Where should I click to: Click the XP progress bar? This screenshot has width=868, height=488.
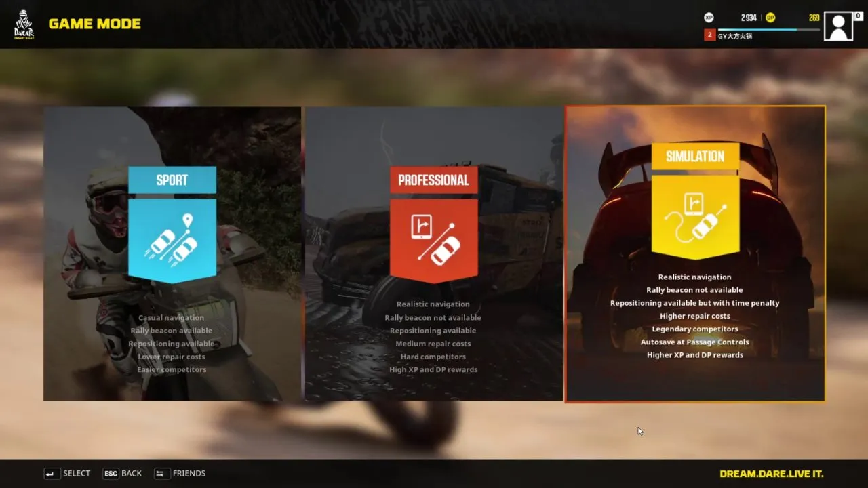pyautogui.click(x=769, y=29)
